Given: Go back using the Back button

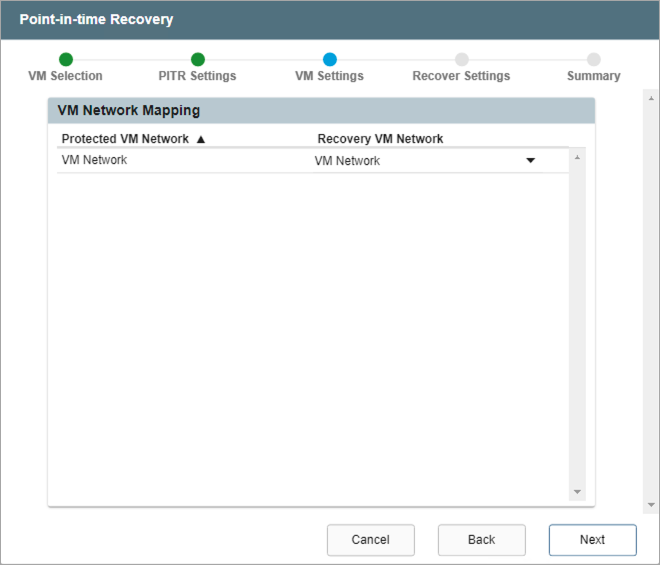Looking at the screenshot, I should pos(481,540).
